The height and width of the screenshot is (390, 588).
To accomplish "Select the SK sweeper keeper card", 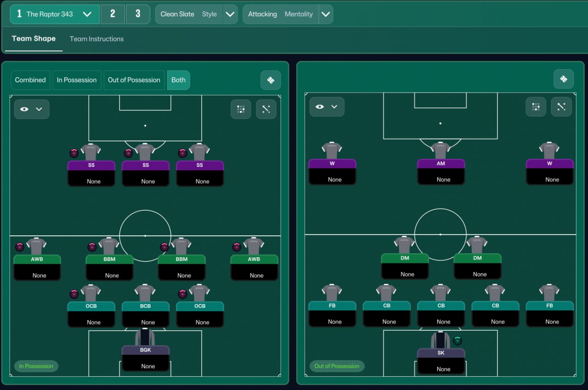I will pos(441,361).
